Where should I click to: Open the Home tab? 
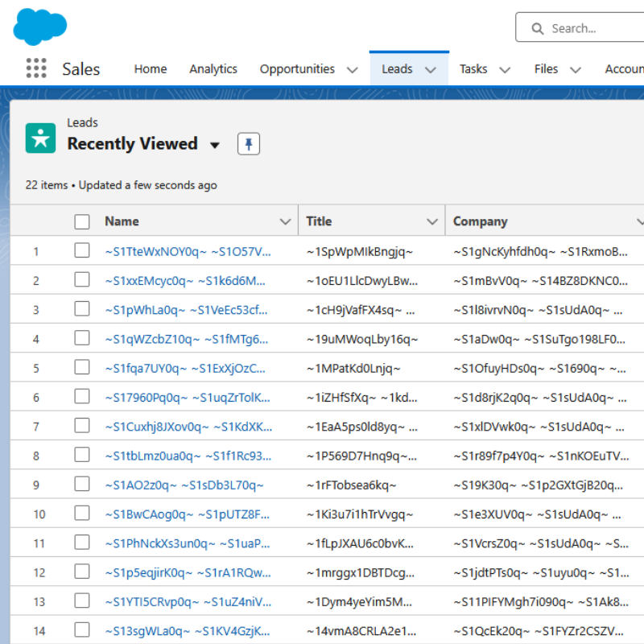pyautogui.click(x=151, y=69)
